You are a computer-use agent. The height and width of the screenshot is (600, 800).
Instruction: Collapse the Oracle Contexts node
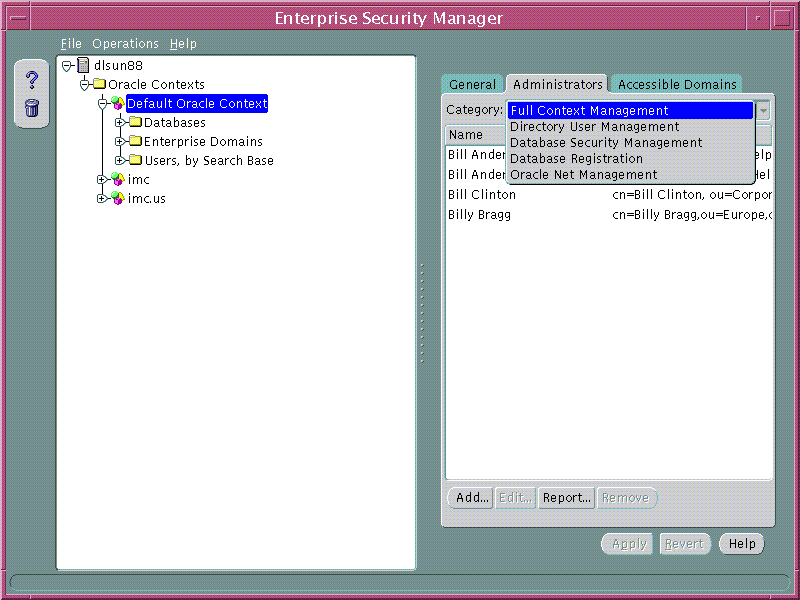click(x=85, y=84)
